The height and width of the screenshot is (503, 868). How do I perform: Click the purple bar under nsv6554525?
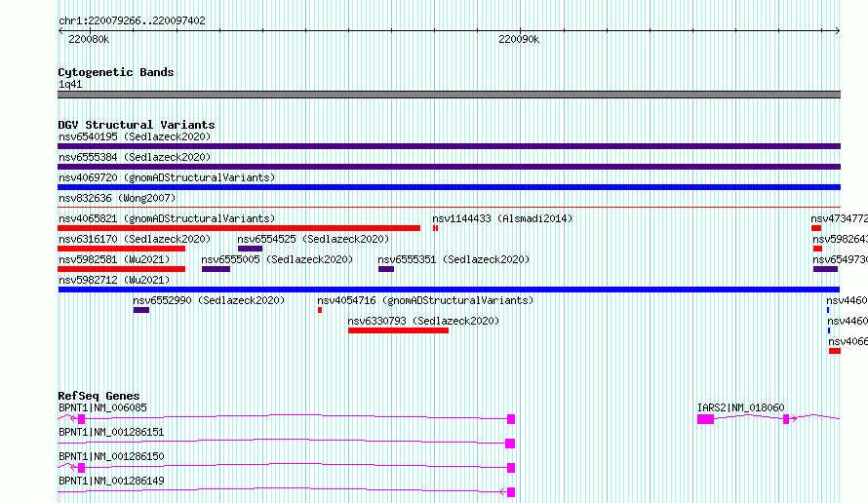[x=250, y=249]
